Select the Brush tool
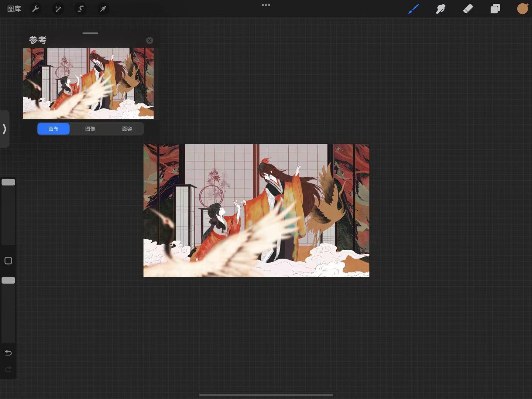This screenshot has width=532, height=399. pyautogui.click(x=413, y=8)
